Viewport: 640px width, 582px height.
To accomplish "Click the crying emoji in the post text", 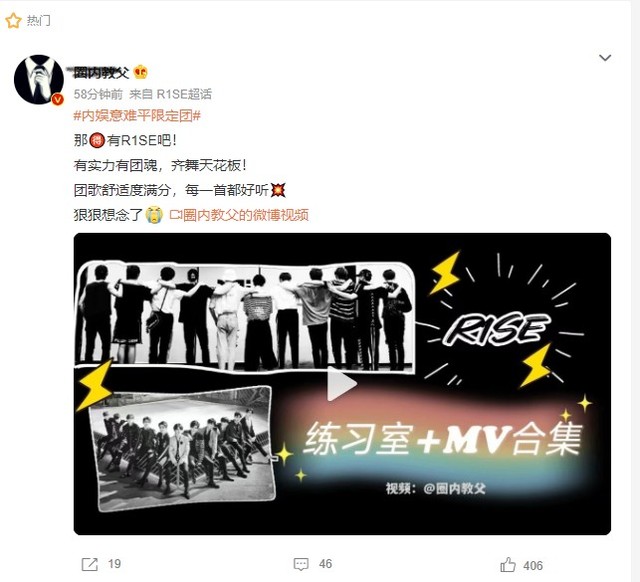I will [154, 215].
